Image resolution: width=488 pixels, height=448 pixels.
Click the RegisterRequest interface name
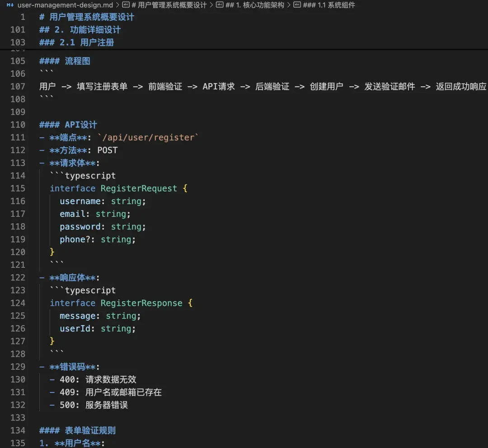138,188
